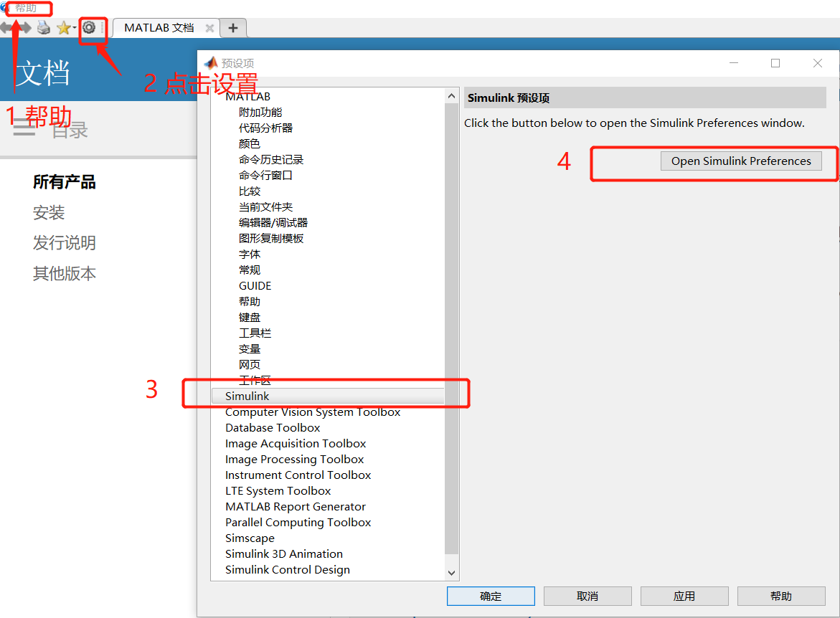This screenshot has height=618, width=840.
Task: Minimize the 预设项 dialog
Action: pos(734,63)
